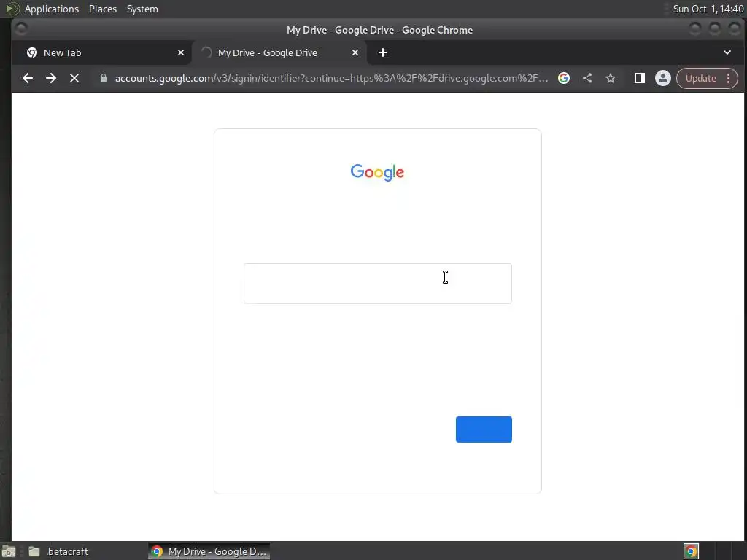The height and width of the screenshot is (560, 747).
Task: Click the show desktop icon in the taskbar
Action: [9, 551]
